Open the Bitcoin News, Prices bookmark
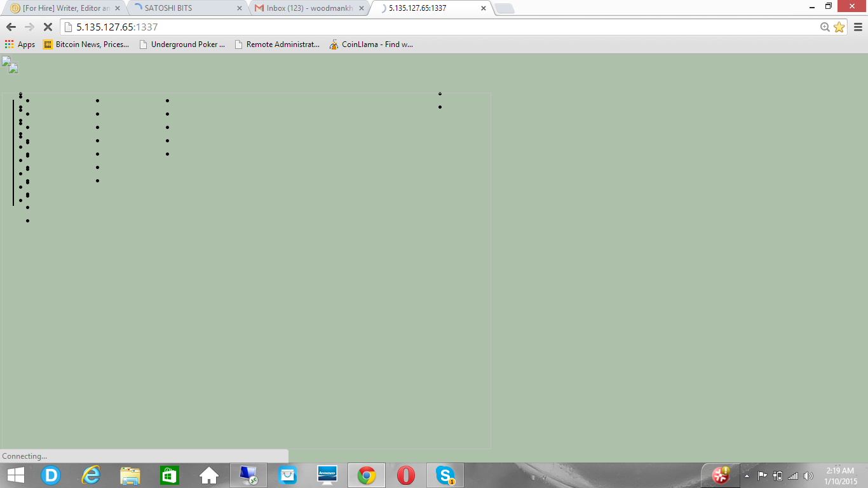 click(x=86, y=44)
